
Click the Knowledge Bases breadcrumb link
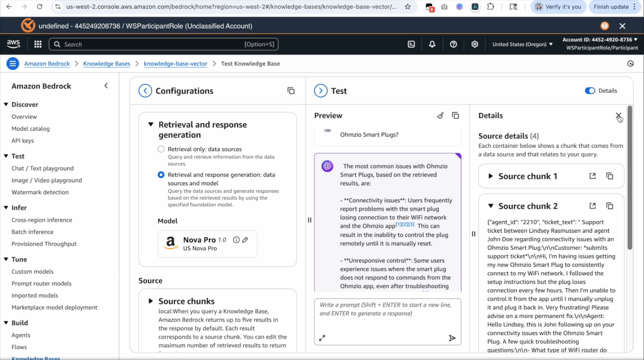[107, 64]
